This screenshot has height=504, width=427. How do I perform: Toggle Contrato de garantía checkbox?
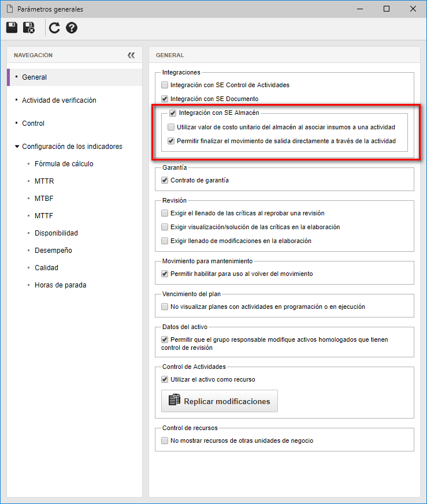[x=165, y=180]
